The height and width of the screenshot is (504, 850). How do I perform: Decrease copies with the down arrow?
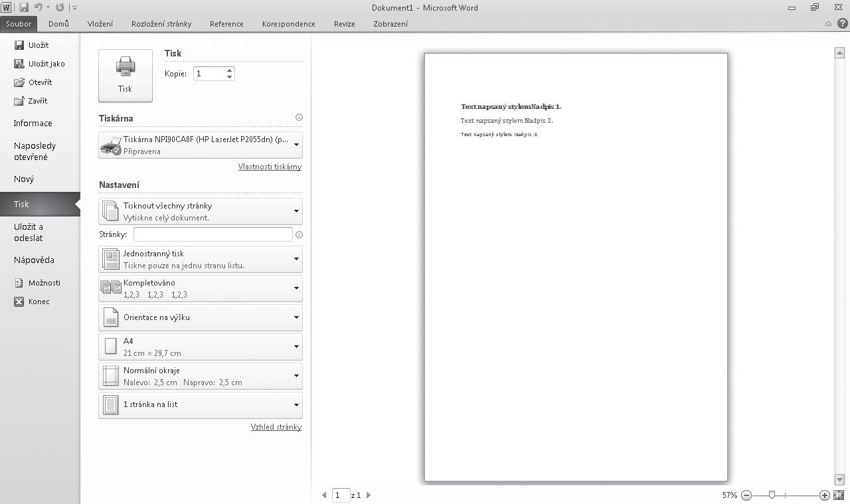[x=230, y=78]
